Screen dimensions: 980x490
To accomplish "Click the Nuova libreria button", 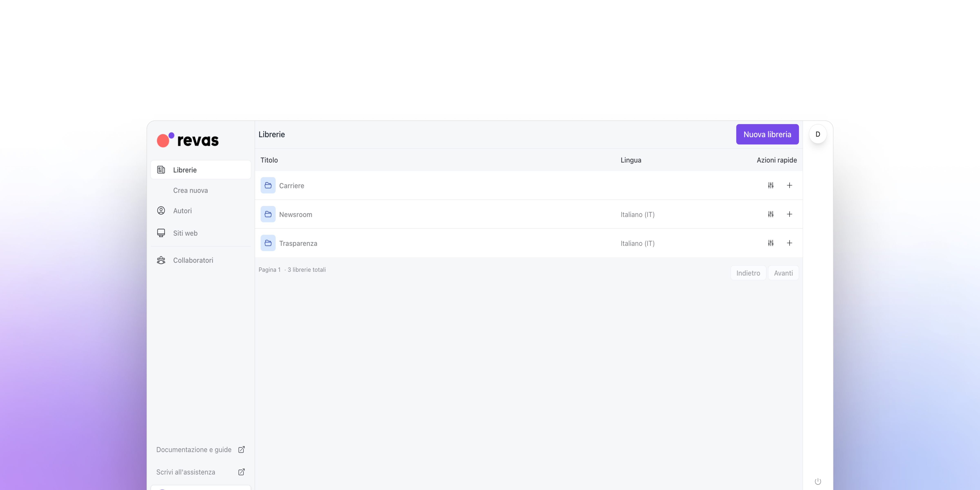I will [767, 134].
